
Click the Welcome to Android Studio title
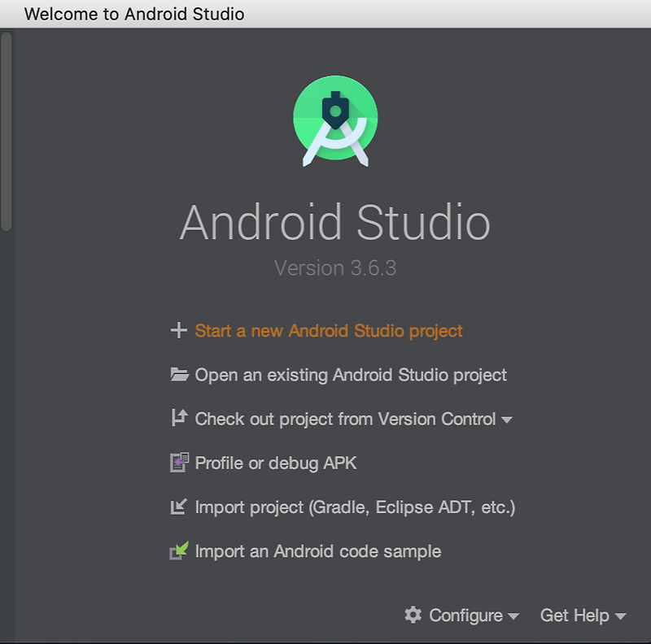134,14
